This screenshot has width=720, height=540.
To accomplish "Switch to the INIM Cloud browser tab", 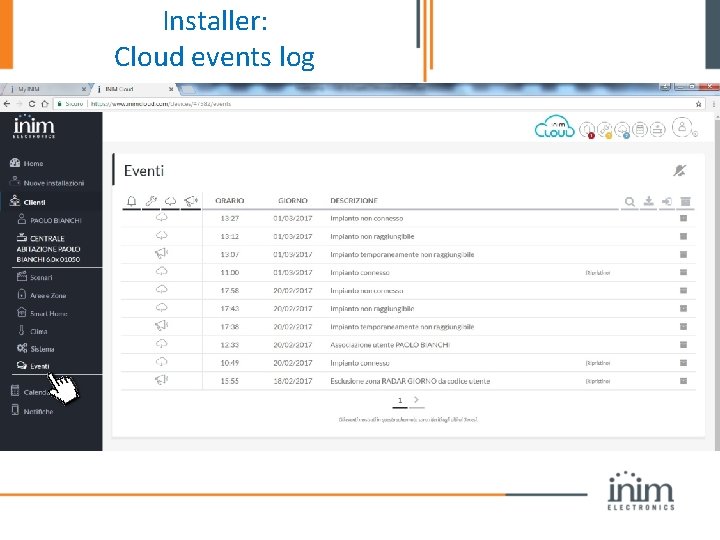I will click(x=133, y=89).
